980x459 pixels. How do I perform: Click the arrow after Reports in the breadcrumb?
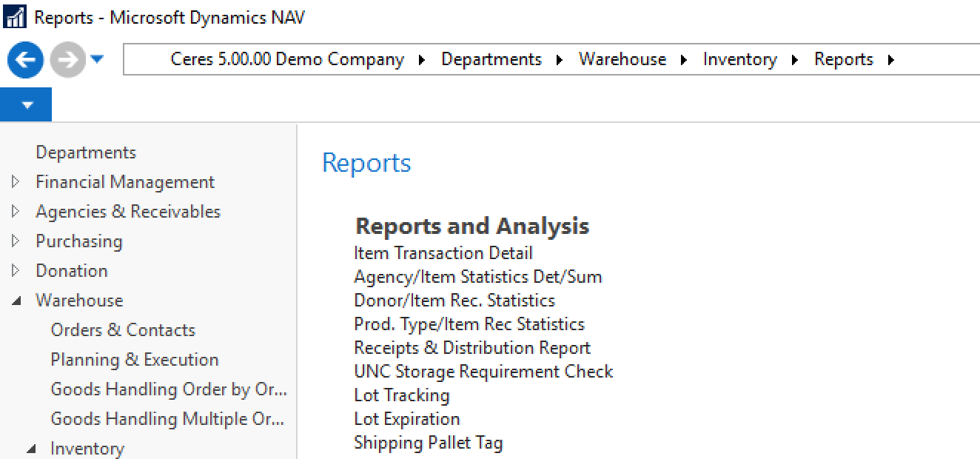tap(890, 60)
